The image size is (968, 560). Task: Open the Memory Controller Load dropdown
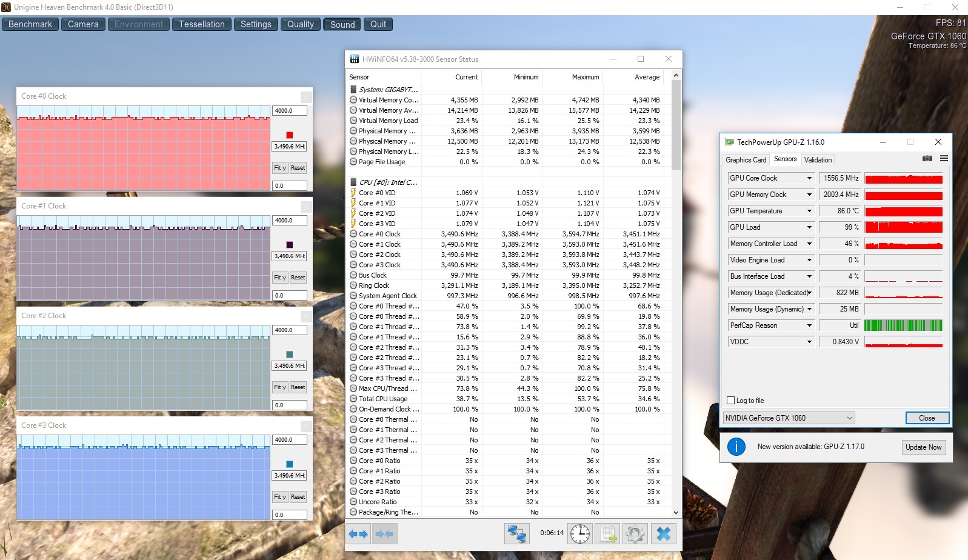coord(809,244)
